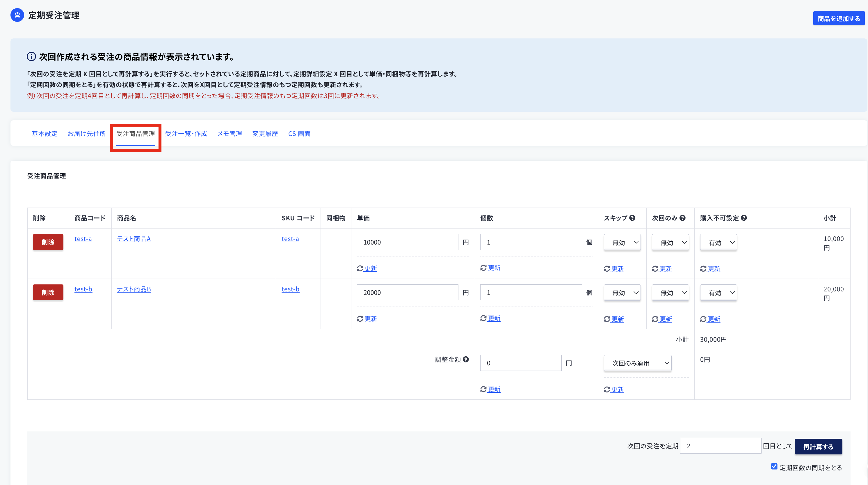Click the 同梱物 column header
Screen dimensions: 868x485
click(336, 218)
